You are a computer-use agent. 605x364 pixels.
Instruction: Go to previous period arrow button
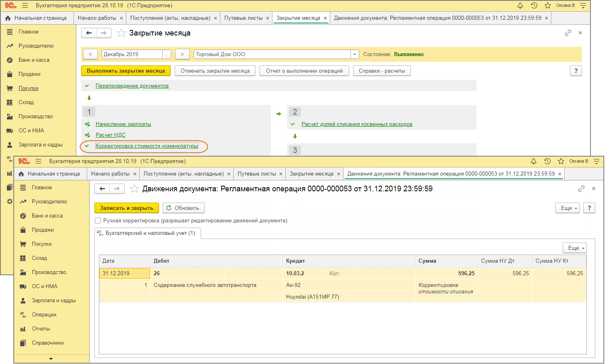[x=90, y=54]
